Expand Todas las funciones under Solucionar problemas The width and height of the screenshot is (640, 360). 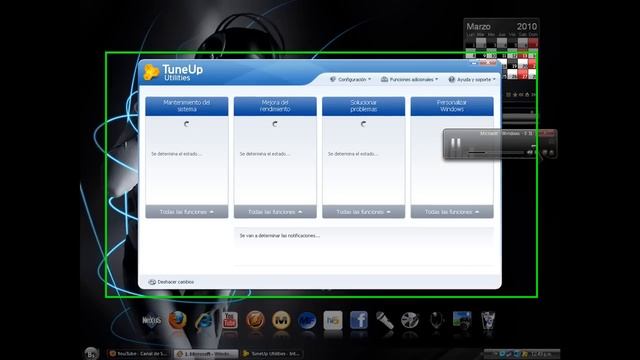click(x=363, y=212)
